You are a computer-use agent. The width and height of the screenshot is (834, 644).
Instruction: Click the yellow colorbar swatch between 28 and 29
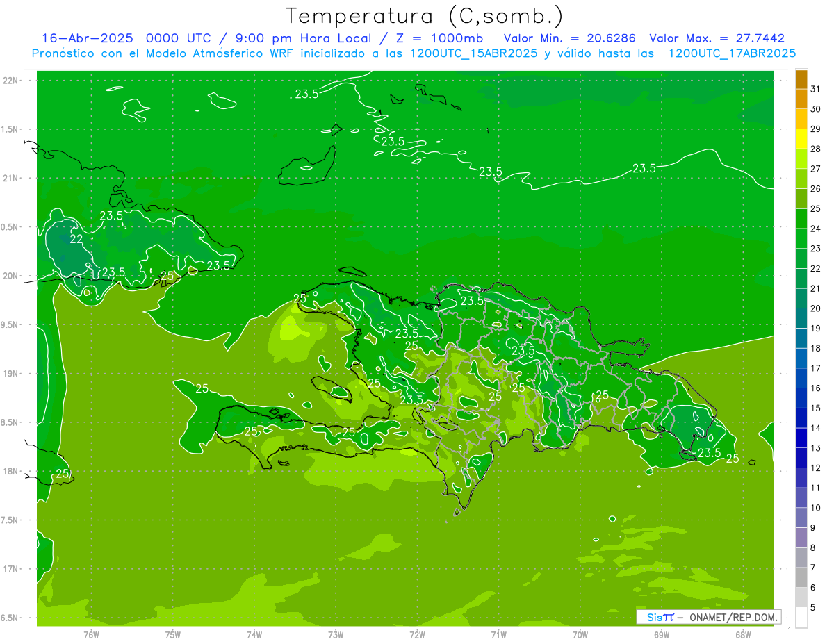pos(801,139)
